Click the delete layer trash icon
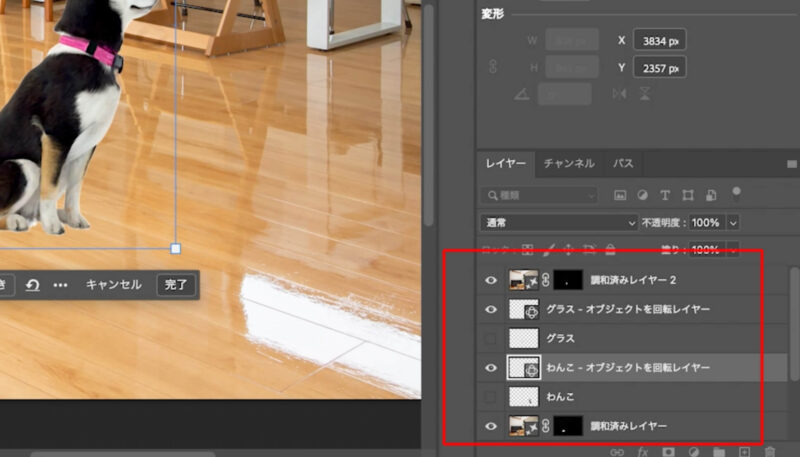800x457 pixels. (769, 452)
